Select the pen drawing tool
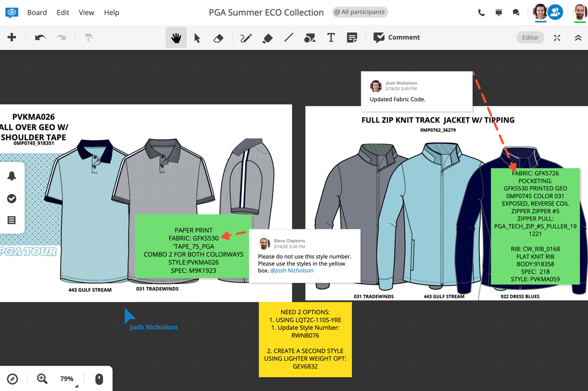The height and width of the screenshot is (391, 588). tap(246, 38)
